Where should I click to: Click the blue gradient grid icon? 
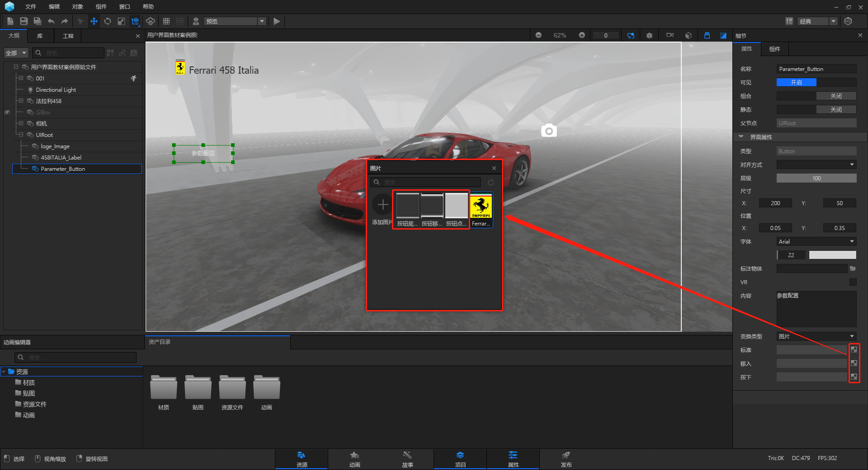click(x=723, y=35)
